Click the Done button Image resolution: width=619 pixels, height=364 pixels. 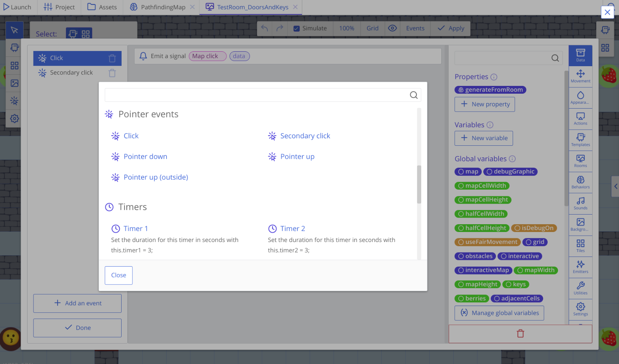tap(77, 328)
